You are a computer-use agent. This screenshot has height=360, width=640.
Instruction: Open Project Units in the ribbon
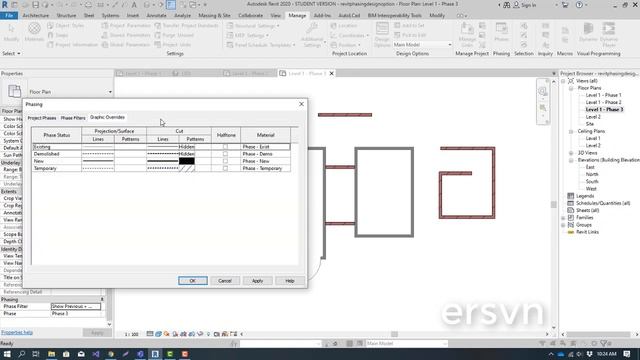(x=172, y=44)
